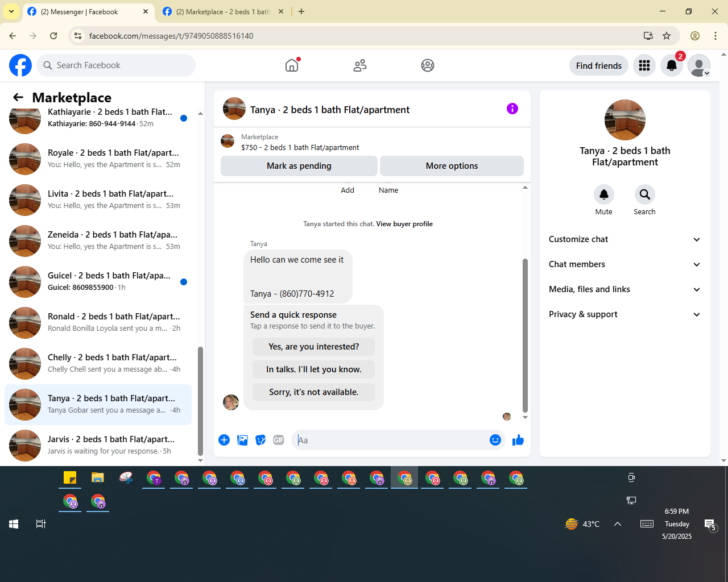Image resolution: width=728 pixels, height=582 pixels.
Task: Open the Groups icon in top navigation
Action: pos(428,65)
